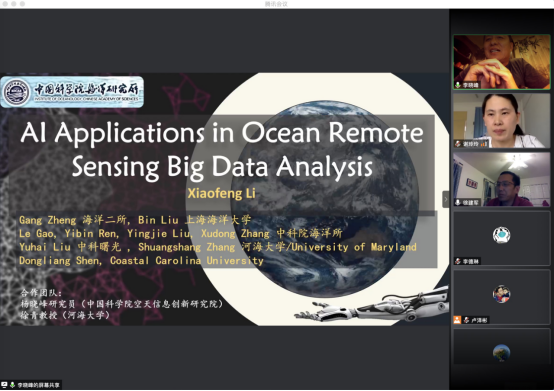This screenshot has height=391, width=554.
Task: Select the third participant video with glasses
Action: [x=501, y=179]
